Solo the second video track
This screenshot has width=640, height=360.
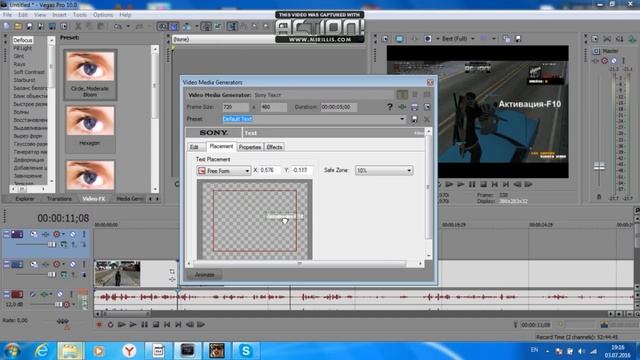(x=84, y=264)
